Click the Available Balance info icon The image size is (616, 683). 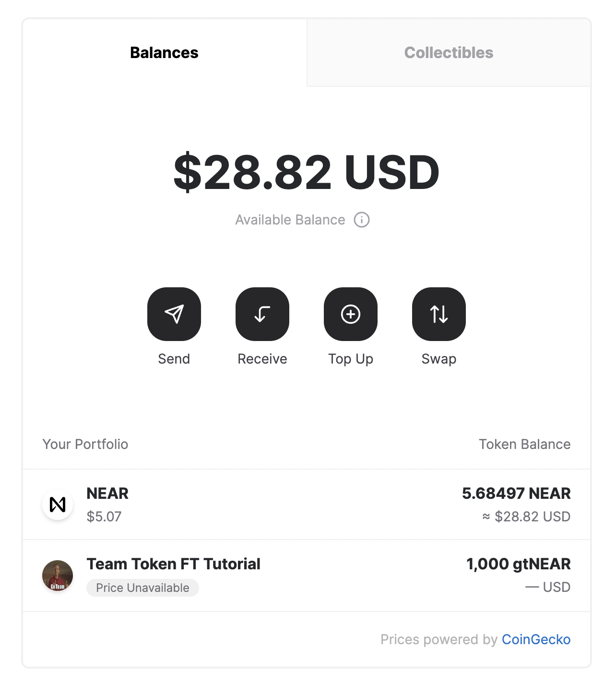click(x=362, y=220)
